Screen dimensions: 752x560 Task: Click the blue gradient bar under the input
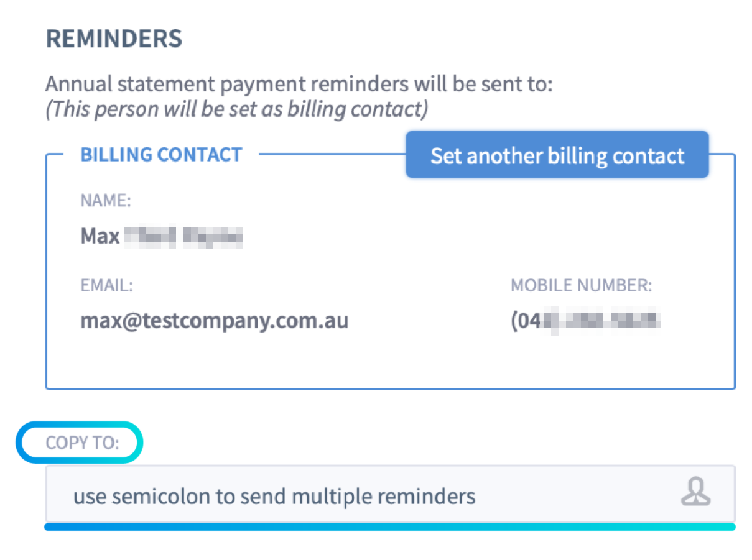pos(389,527)
